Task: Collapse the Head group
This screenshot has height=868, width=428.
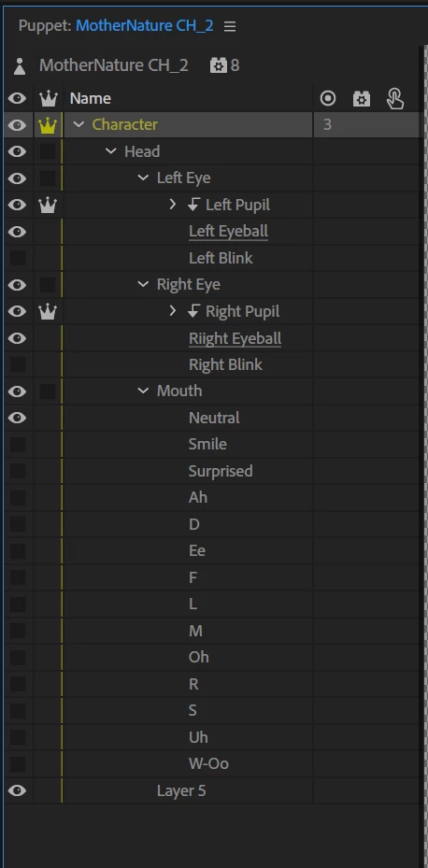Action: pos(110,151)
